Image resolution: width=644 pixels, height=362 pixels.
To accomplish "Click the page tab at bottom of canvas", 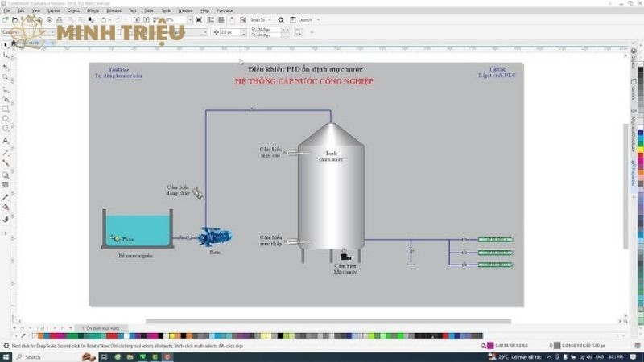I will click(x=101, y=328).
